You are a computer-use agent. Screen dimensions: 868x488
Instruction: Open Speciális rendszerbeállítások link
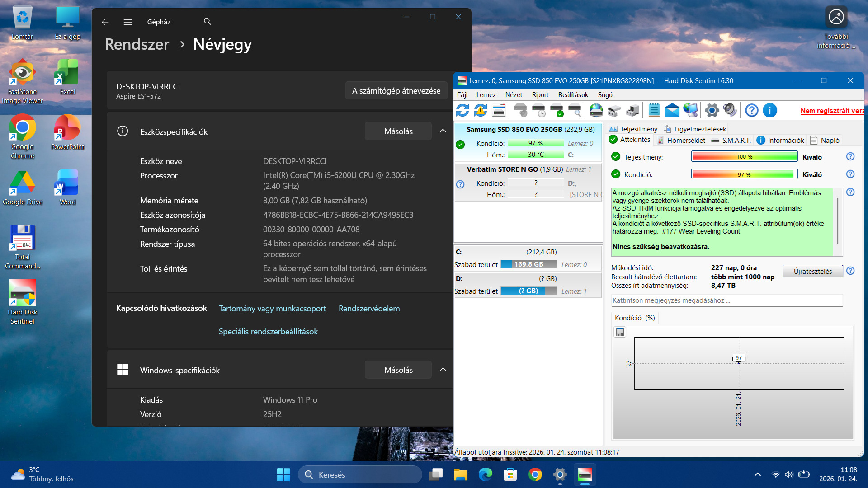pos(268,331)
